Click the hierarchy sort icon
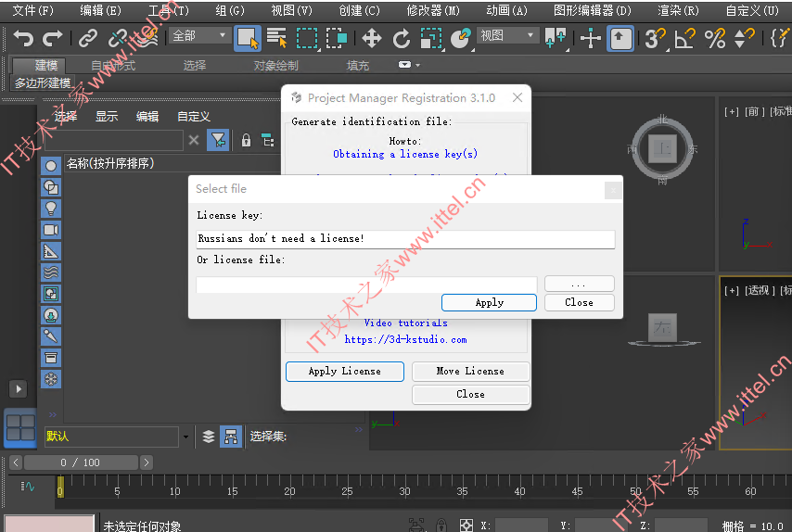The height and width of the screenshot is (532, 792). (268, 140)
